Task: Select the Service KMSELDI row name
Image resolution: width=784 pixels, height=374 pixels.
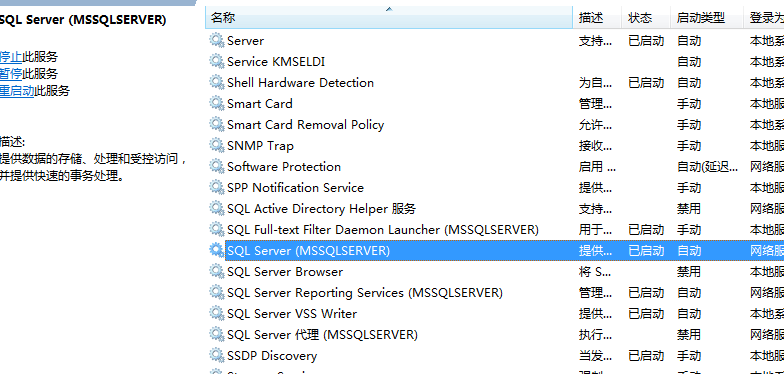Action: click(276, 62)
